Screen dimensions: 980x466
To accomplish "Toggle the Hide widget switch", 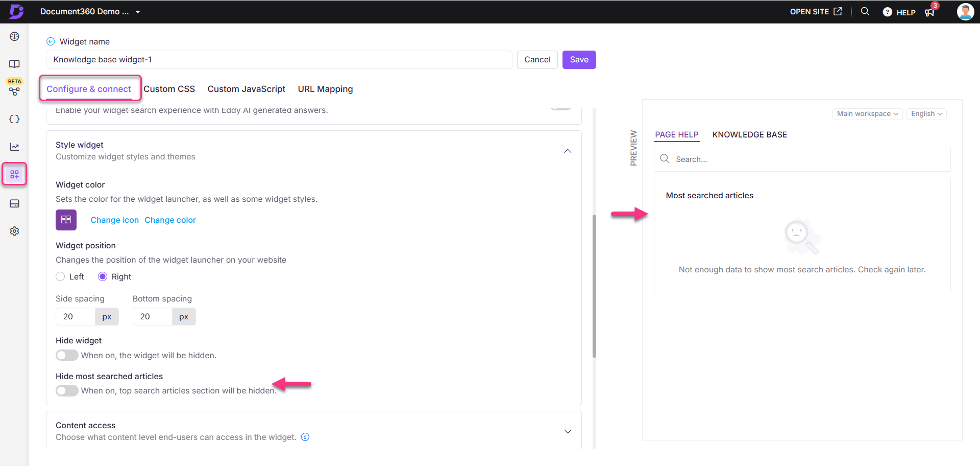I will click(x=67, y=355).
